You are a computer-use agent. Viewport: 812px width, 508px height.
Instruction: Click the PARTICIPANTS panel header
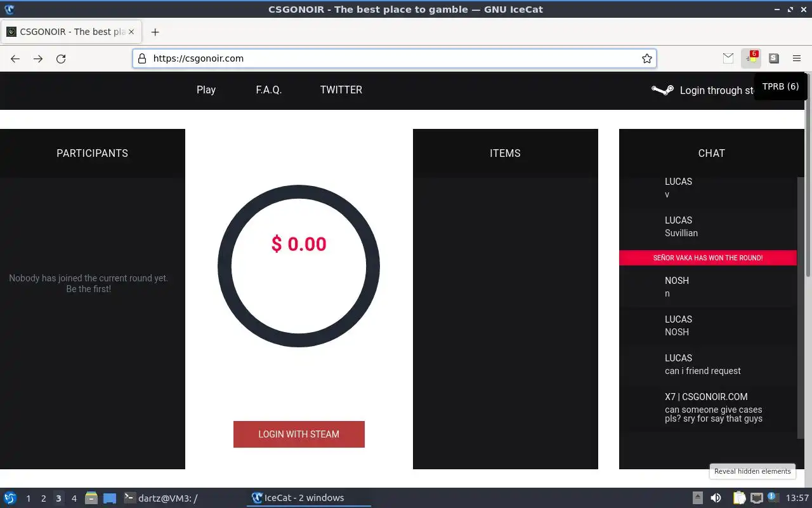93,153
